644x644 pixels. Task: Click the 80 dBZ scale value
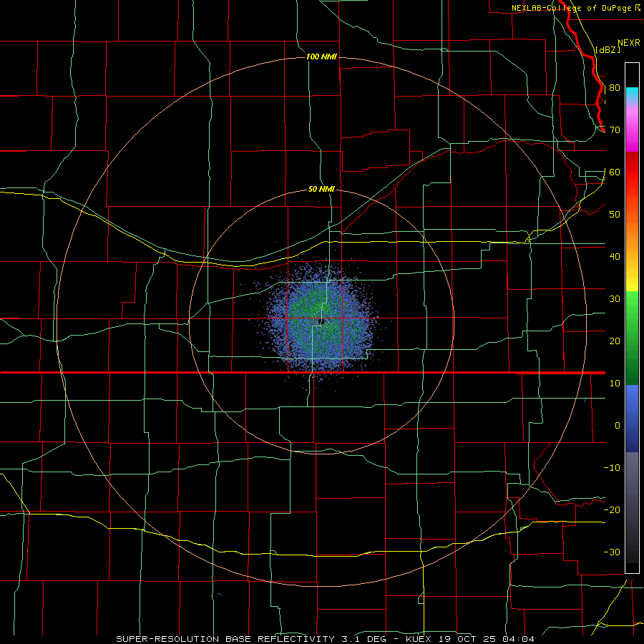click(x=615, y=88)
